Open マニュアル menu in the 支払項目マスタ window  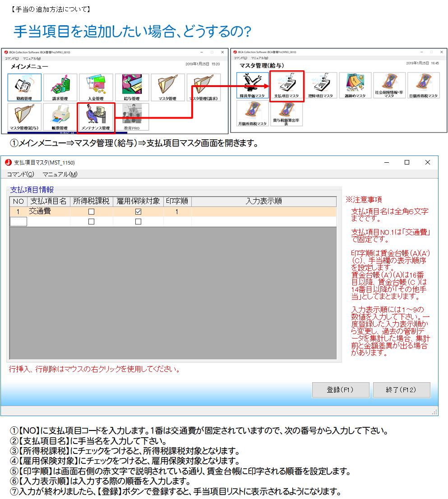pos(60,174)
